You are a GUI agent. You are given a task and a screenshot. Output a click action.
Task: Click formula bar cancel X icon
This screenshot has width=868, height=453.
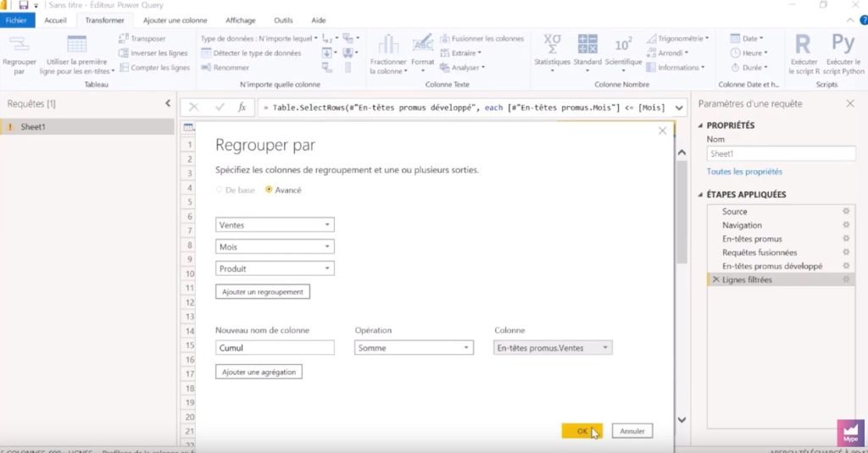pos(194,108)
